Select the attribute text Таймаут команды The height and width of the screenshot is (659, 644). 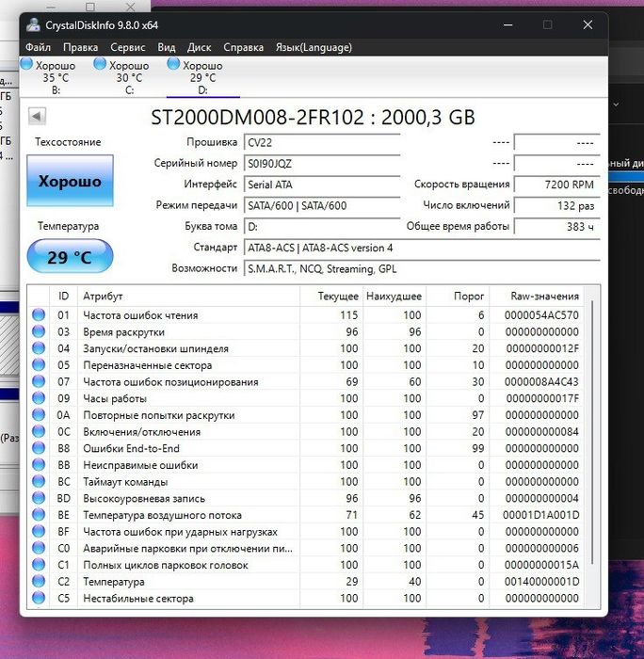[125, 482]
